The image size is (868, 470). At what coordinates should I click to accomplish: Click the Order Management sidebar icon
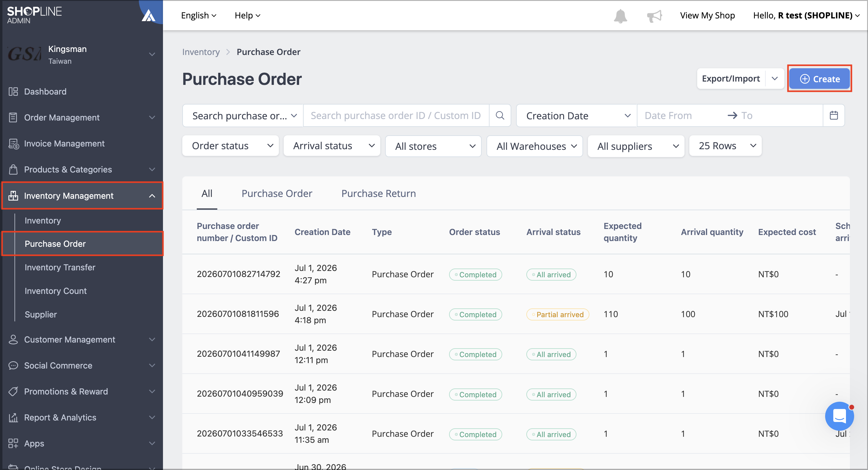[13, 117]
